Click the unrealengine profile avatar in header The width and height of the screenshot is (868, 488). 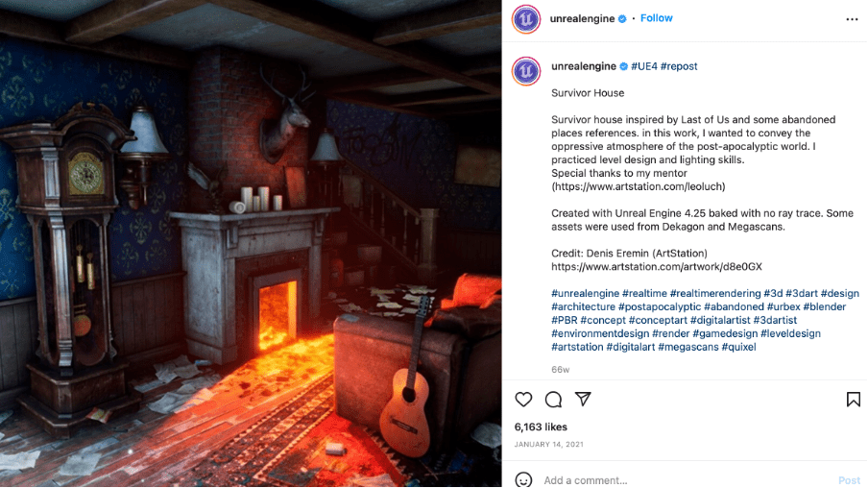pos(526,19)
